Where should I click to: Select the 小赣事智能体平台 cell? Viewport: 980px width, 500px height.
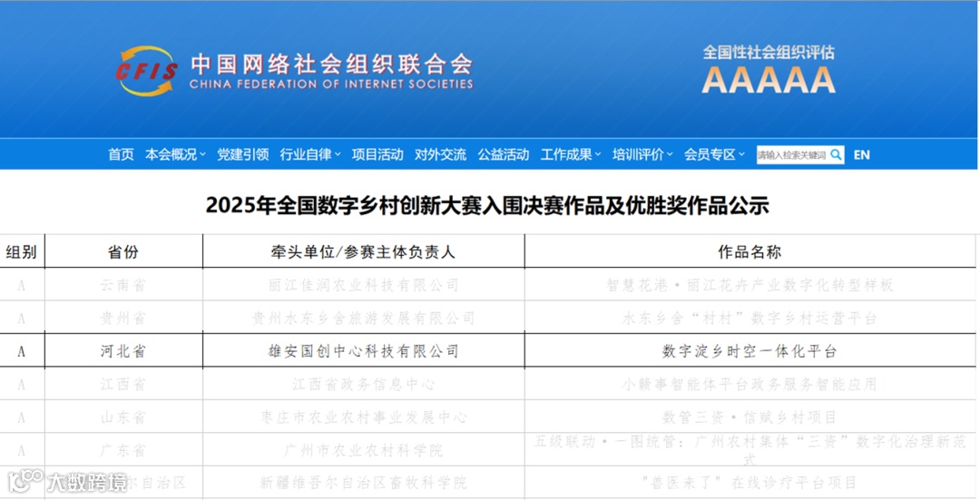(x=750, y=384)
